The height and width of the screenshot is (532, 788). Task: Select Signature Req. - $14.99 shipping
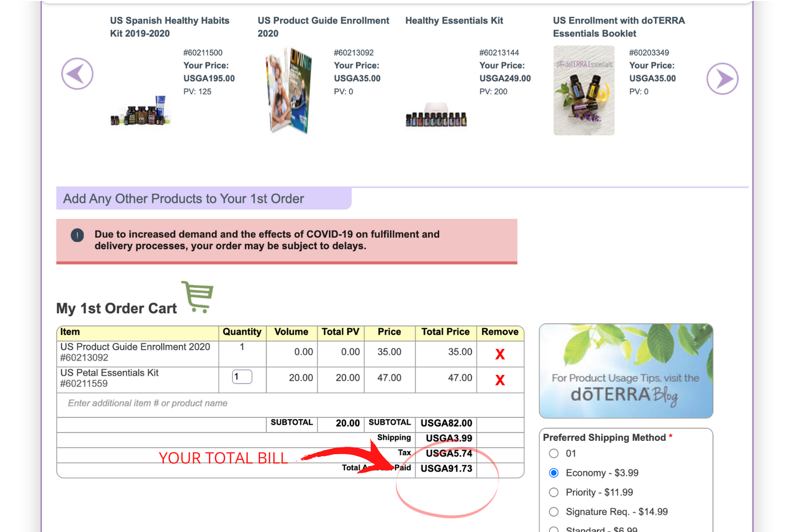click(554, 512)
